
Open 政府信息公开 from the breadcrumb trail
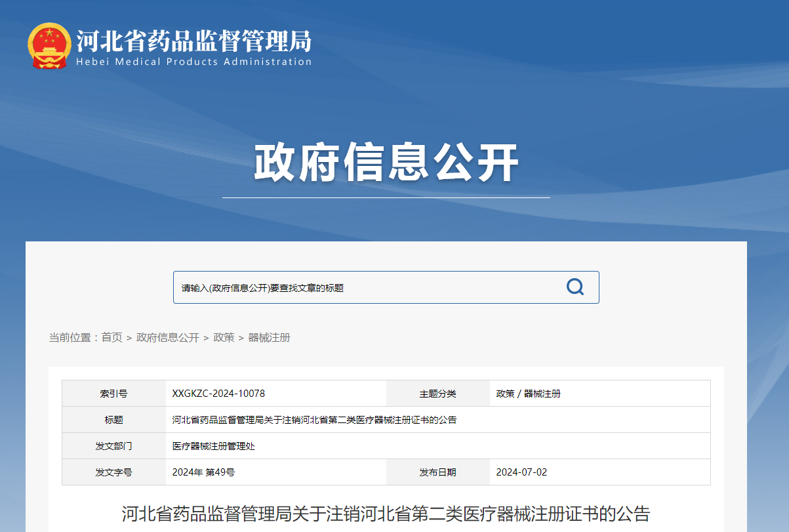click(169, 337)
